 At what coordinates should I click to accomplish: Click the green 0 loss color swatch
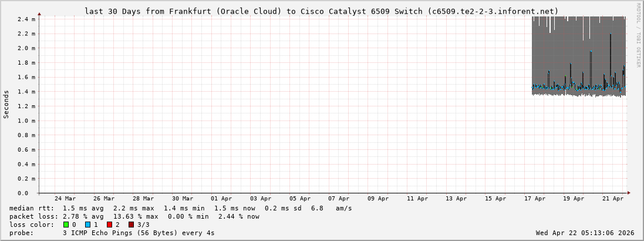pyautogui.click(x=66, y=225)
